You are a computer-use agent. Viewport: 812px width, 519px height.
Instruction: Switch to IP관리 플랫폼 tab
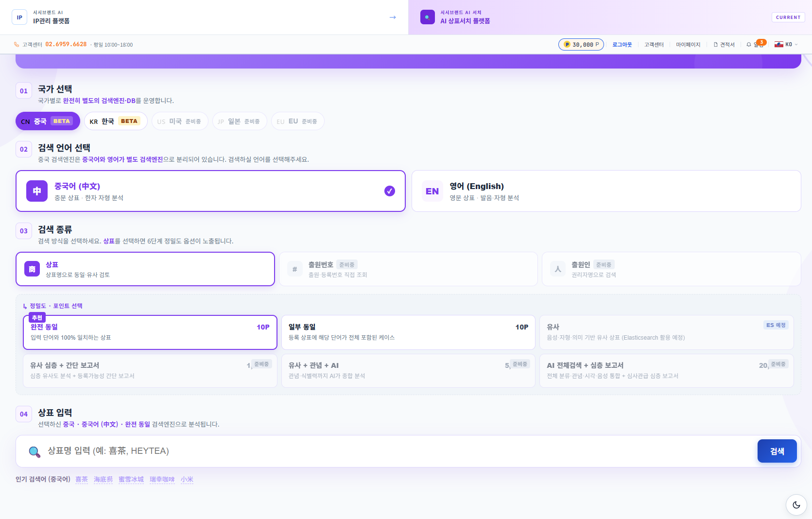[x=204, y=17]
